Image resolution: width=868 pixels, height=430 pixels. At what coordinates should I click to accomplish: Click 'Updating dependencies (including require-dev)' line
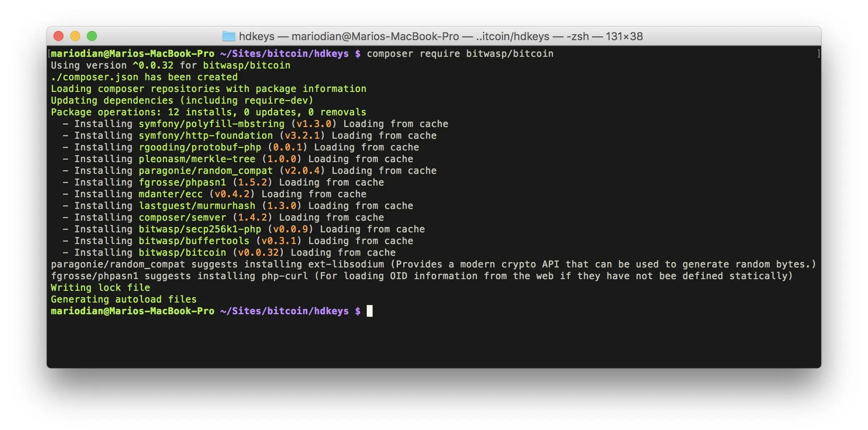click(182, 100)
